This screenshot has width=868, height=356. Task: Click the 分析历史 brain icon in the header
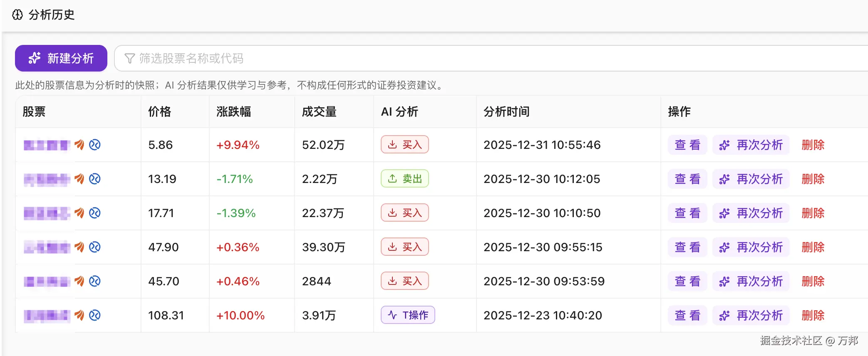click(x=17, y=15)
